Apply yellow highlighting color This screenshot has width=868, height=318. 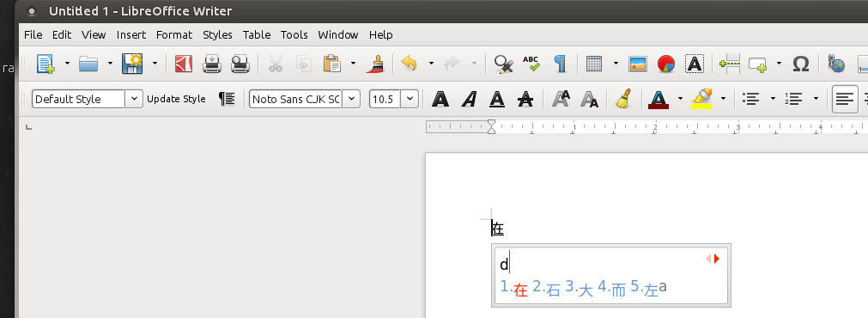[701, 99]
